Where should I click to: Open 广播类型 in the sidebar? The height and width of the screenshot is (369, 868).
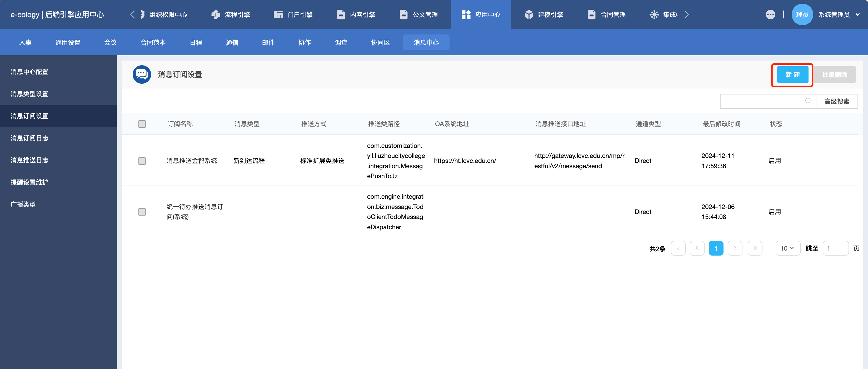coord(58,204)
